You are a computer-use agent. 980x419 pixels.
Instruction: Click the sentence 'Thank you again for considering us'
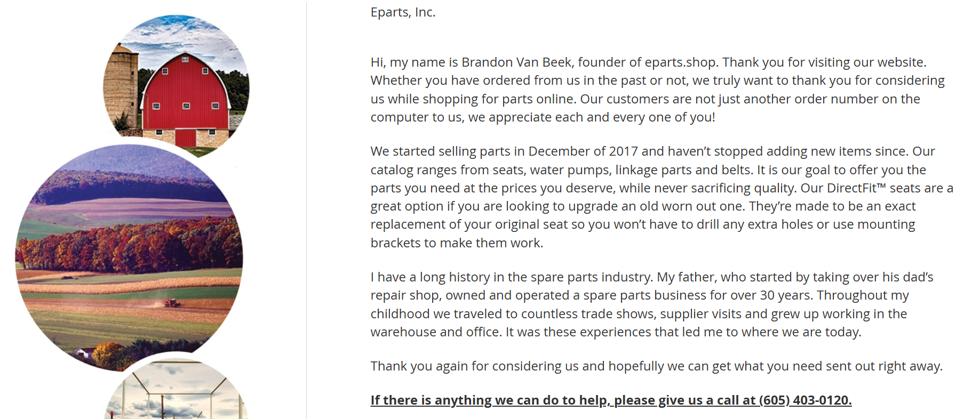[657, 366]
